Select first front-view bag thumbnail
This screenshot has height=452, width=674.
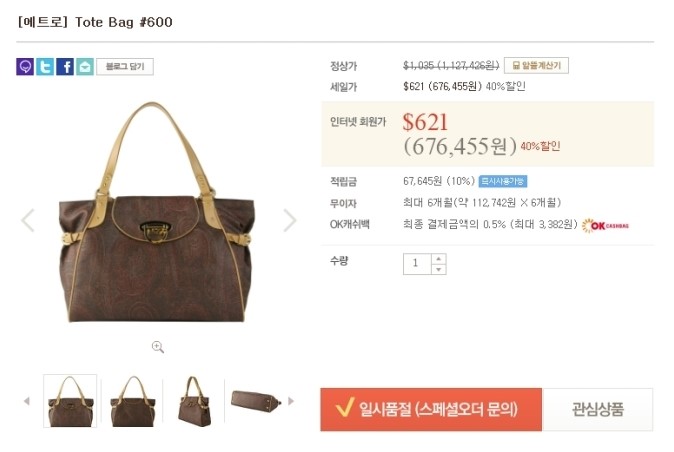[x=70, y=401]
